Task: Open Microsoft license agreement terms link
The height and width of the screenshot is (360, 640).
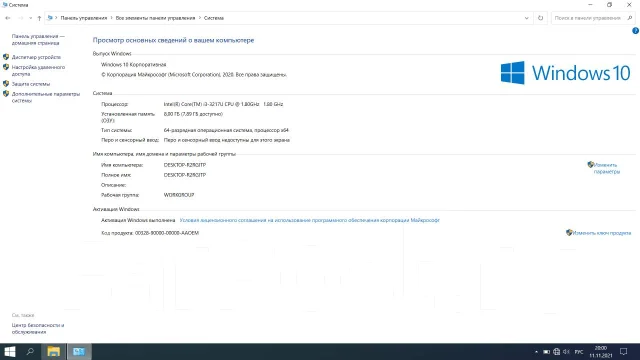Action: 309,220
